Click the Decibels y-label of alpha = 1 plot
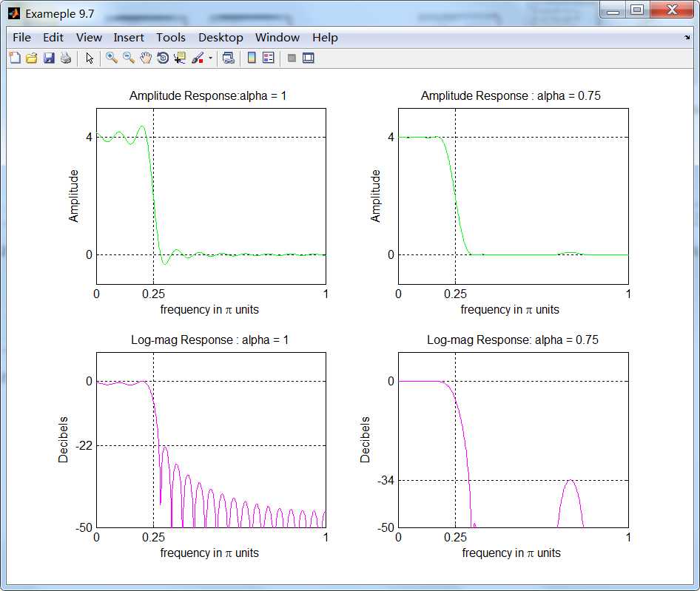 coord(63,439)
